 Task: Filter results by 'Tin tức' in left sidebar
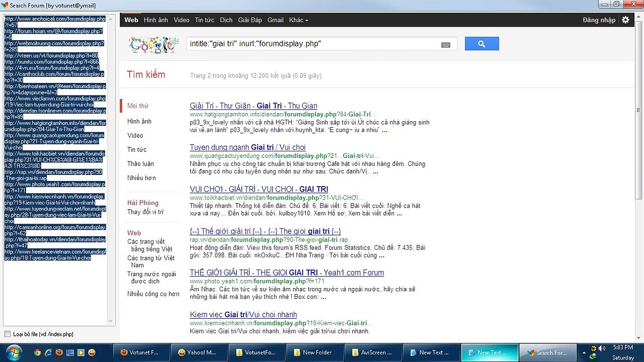(x=137, y=149)
